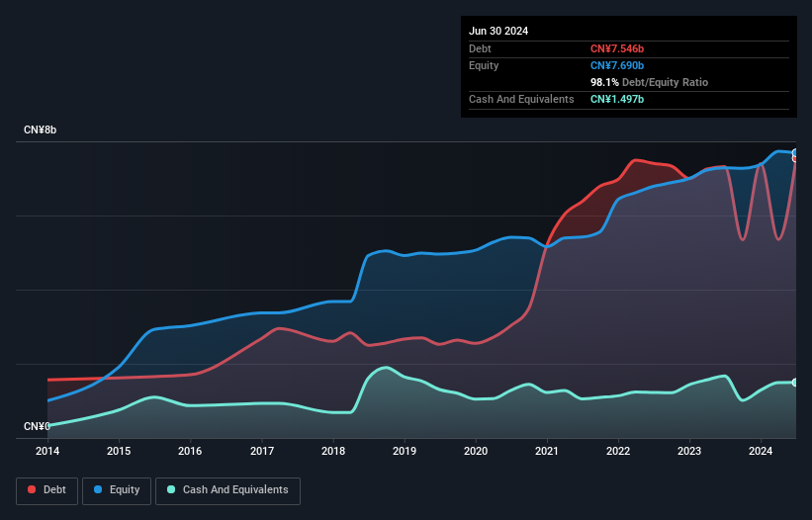
Task: Select the 2017 x-axis label
Action: (x=262, y=451)
